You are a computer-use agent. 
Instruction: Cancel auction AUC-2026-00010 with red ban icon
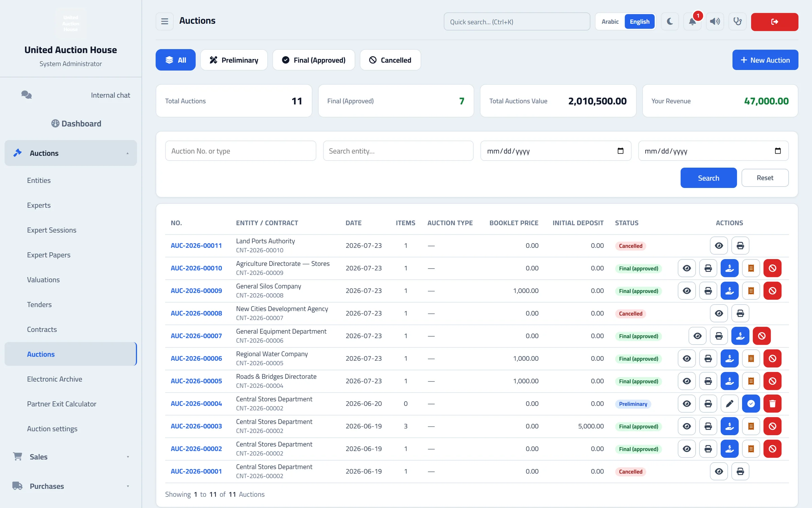pyautogui.click(x=772, y=268)
